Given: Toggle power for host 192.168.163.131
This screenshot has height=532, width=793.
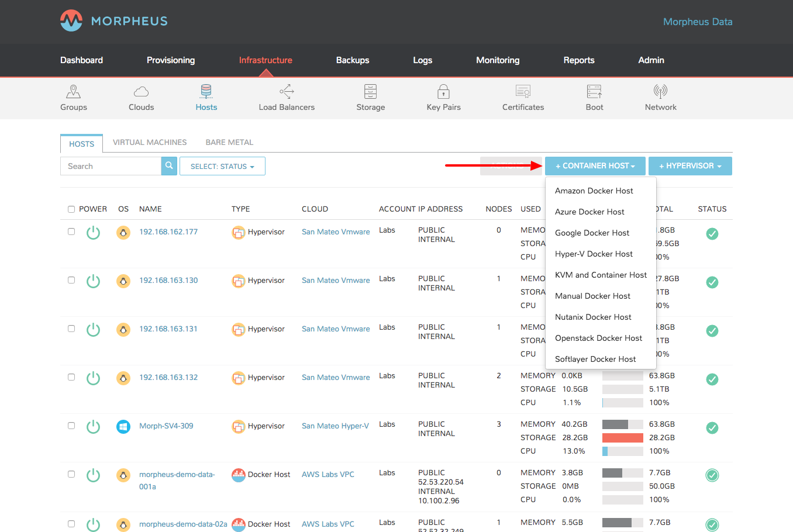Looking at the screenshot, I should coord(94,330).
